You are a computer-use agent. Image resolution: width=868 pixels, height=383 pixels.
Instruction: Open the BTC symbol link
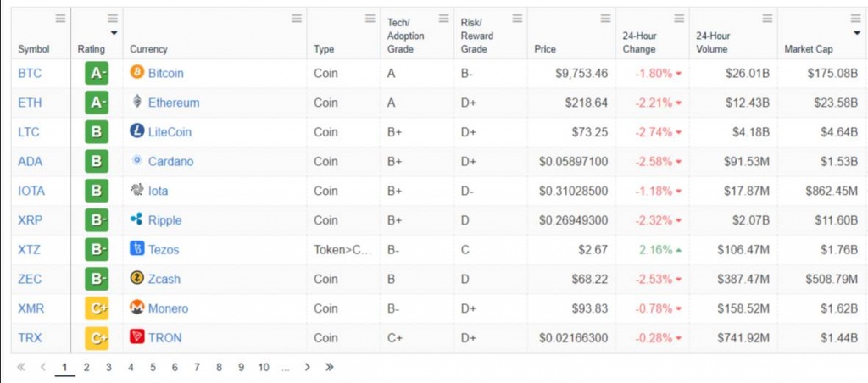[30, 73]
